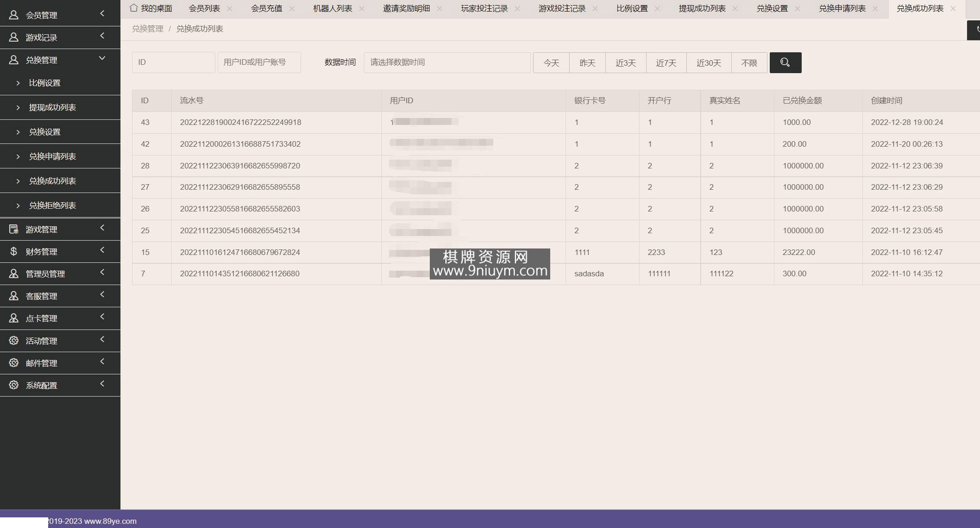The image size is (980, 528).
Task: Expand the 系统配置 menu chevron
Action: tap(102, 384)
